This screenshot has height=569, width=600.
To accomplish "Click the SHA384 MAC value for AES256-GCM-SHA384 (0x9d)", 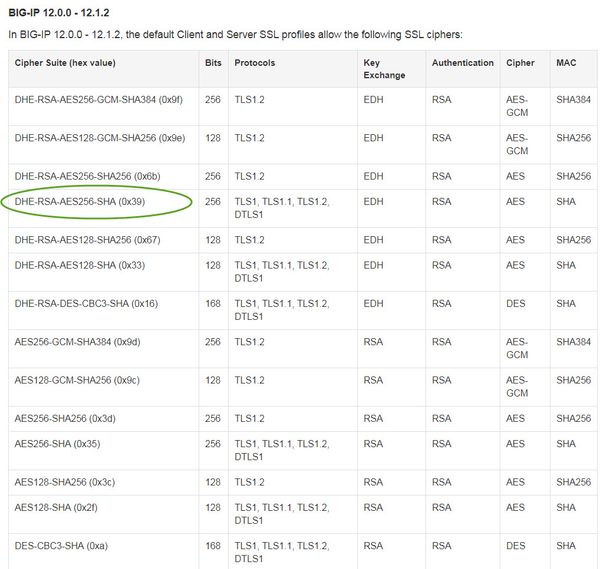I will (x=574, y=342).
